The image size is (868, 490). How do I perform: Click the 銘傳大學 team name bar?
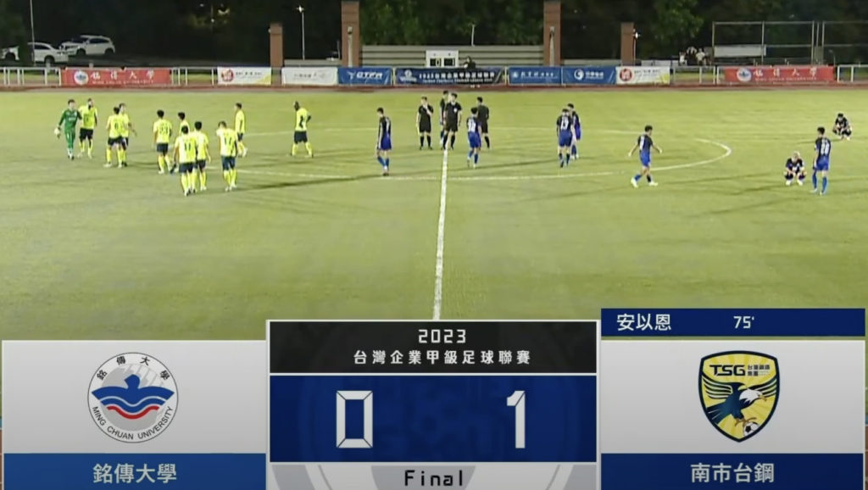point(134,472)
